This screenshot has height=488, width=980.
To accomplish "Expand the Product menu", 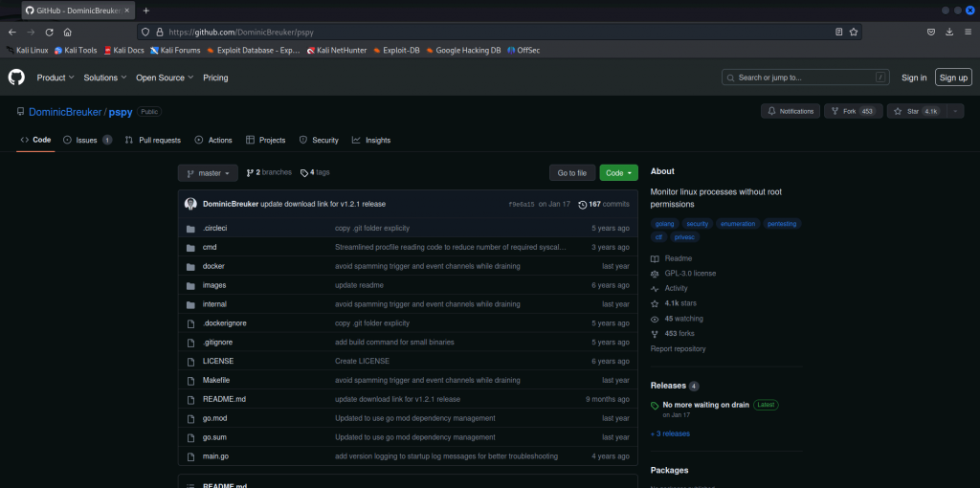I will coord(56,78).
